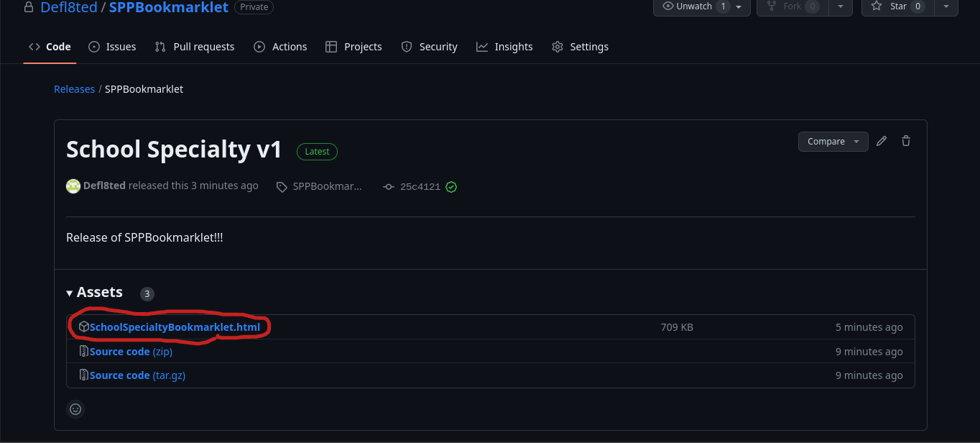Screen dimensions: 980x443
Task: Open repository Settings tab
Action: [x=580, y=47]
